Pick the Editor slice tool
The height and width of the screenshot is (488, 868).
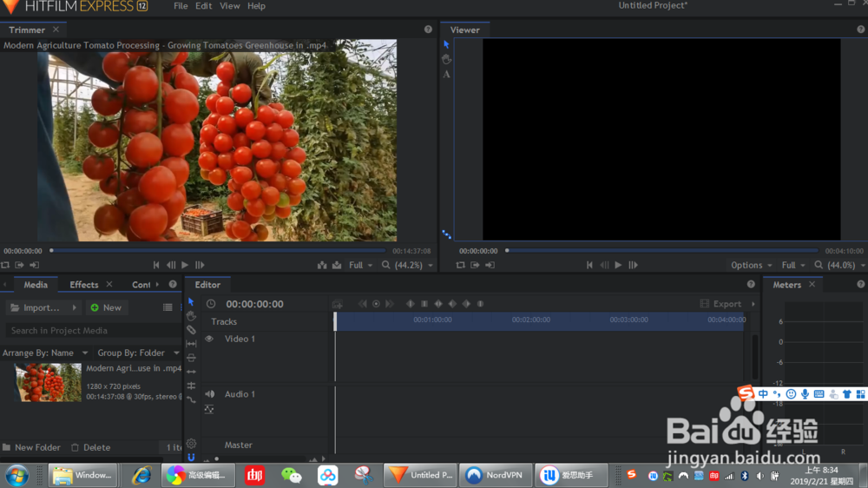pos(191,330)
